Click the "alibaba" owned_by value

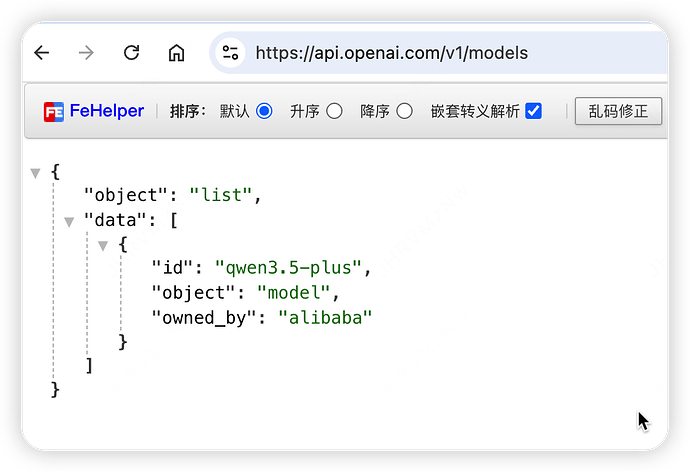click(324, 317)
